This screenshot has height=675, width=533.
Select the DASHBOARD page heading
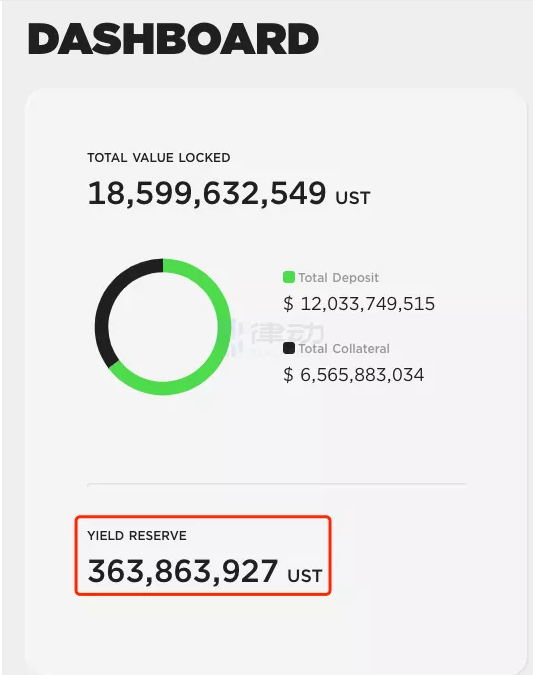pyautogui.click(x=174, y=39)
